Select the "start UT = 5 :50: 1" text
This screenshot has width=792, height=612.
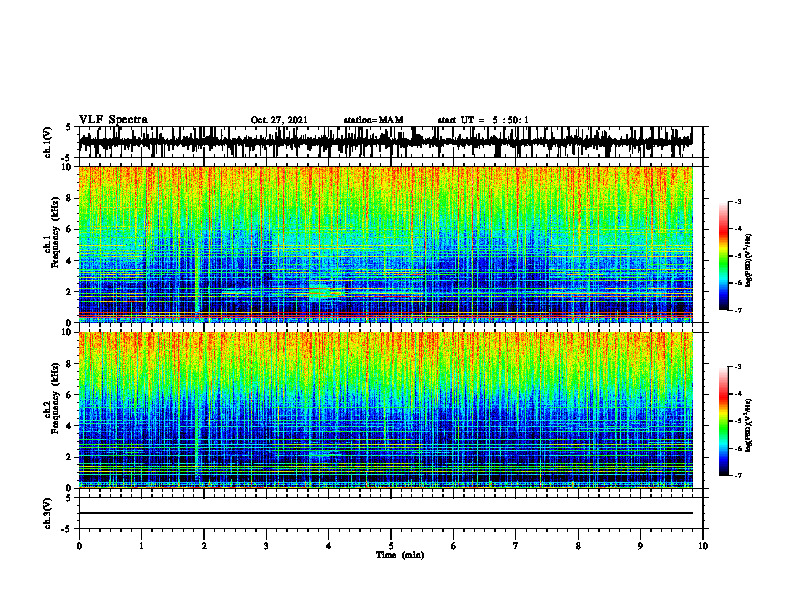[483, 120]
